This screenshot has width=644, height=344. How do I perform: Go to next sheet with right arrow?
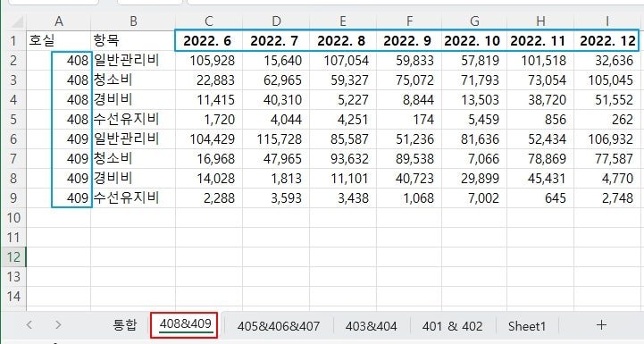pos(58,325)
